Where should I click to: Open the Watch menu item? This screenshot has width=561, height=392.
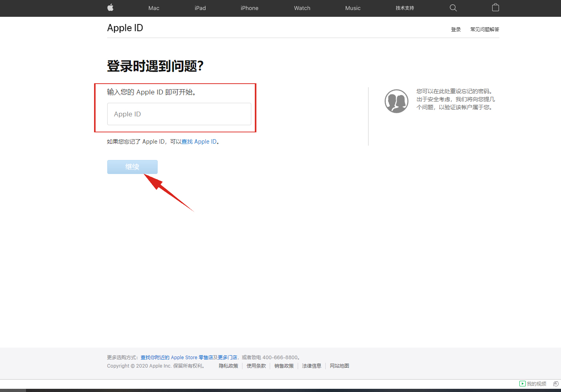tap(302, 8)
